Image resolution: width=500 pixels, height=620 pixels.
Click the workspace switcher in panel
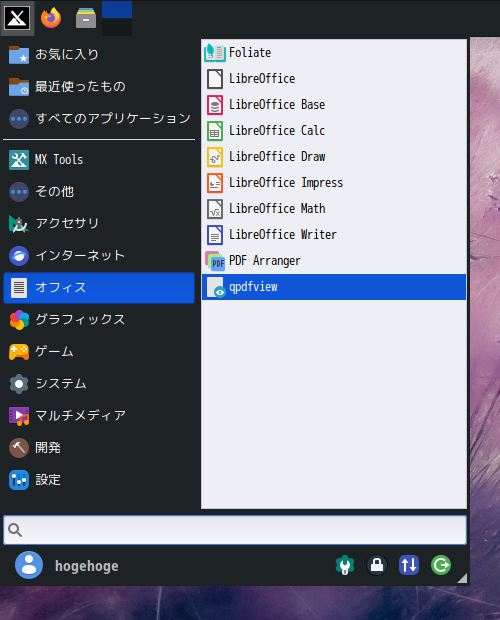click(117, 18)
